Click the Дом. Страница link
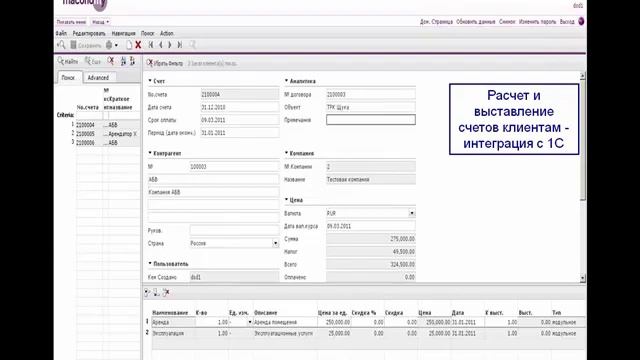 436,22
